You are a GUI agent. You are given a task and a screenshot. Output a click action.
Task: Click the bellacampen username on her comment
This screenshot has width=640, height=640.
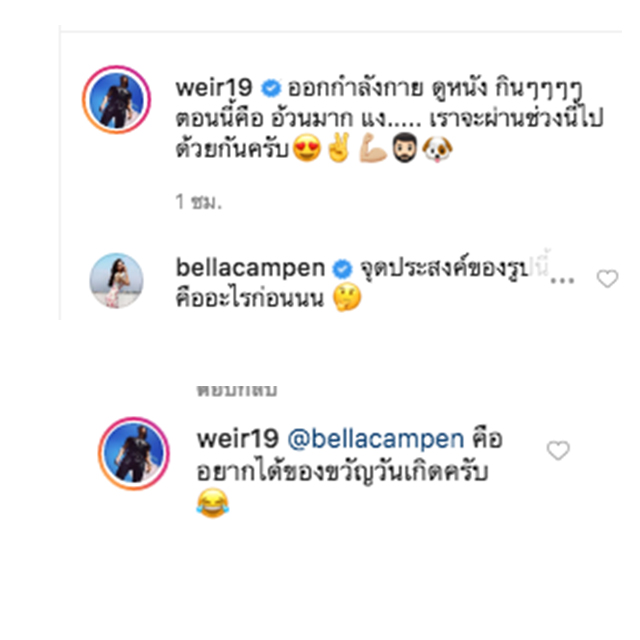pos(251,268)
